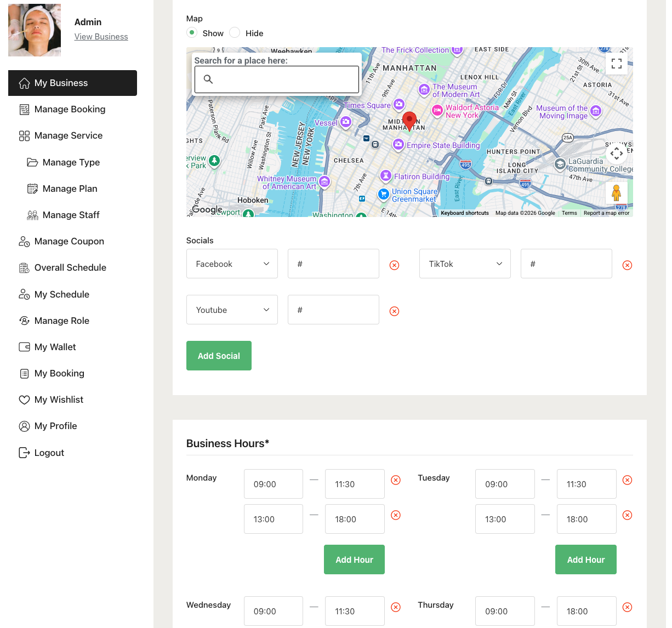Open the Youtube social type dropdown
The height and width of the screenshot is (628, 672).
[x=232, y=310]
